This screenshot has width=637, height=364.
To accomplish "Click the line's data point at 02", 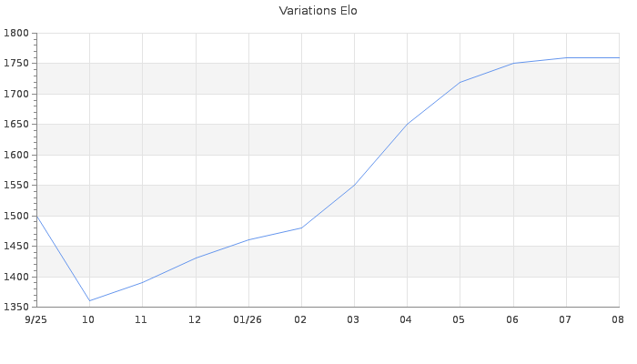I will (x=301, y=227).
